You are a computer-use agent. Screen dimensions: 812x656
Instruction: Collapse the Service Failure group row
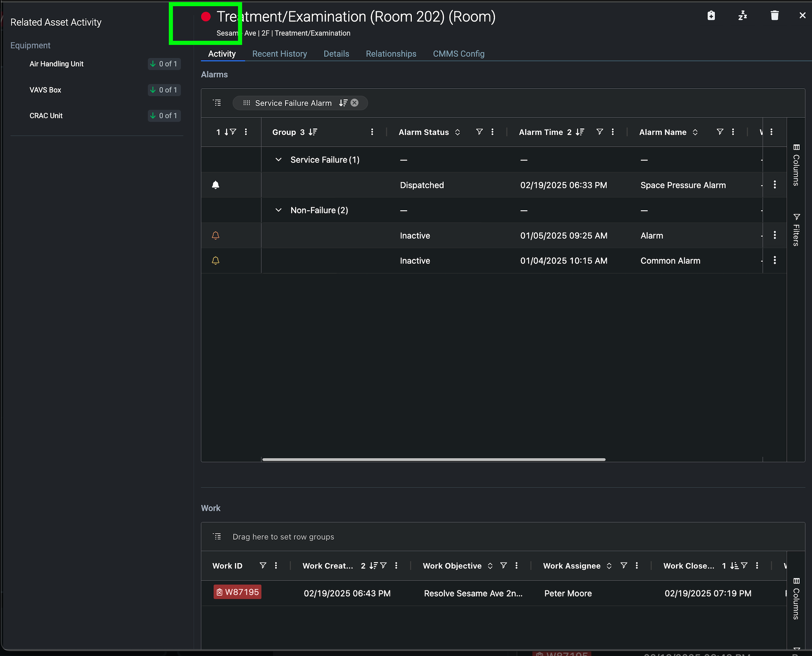click(x=278, y=159)
